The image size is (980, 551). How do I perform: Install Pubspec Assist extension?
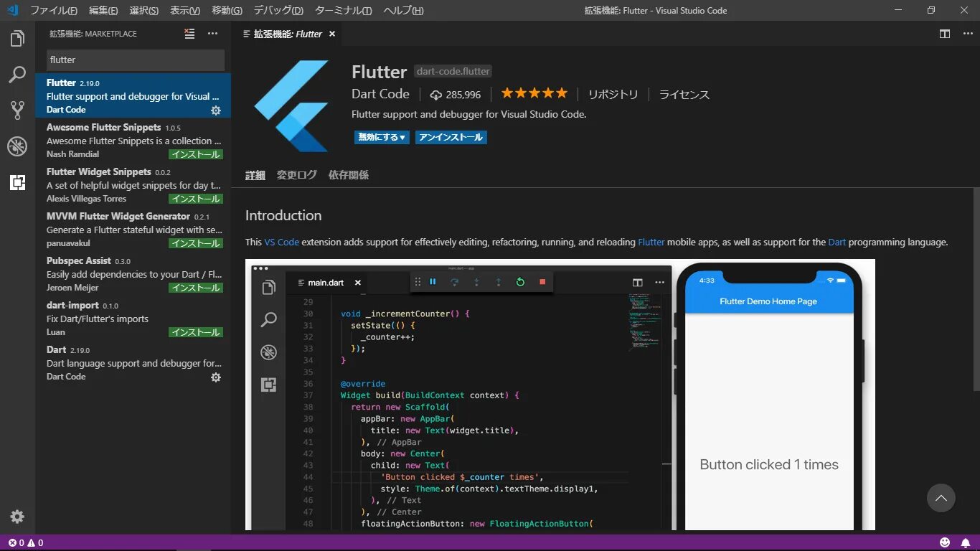tap(196, 288)
